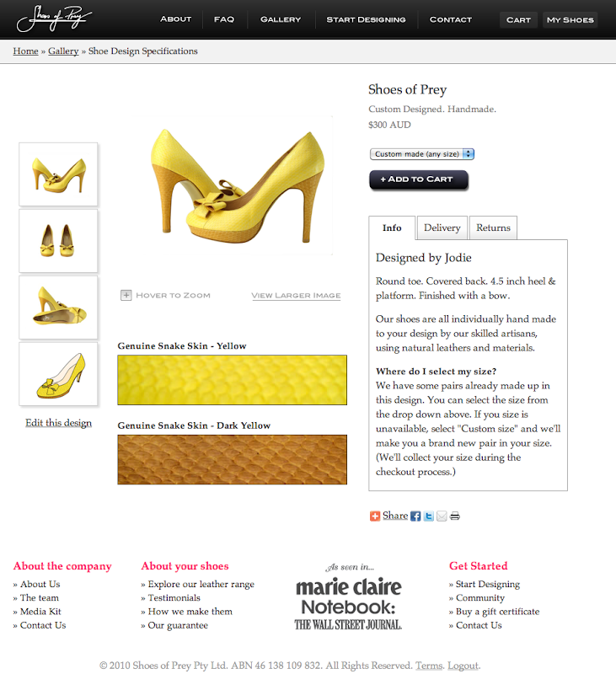Follow the Home breadcrumb link

[26, 51]
